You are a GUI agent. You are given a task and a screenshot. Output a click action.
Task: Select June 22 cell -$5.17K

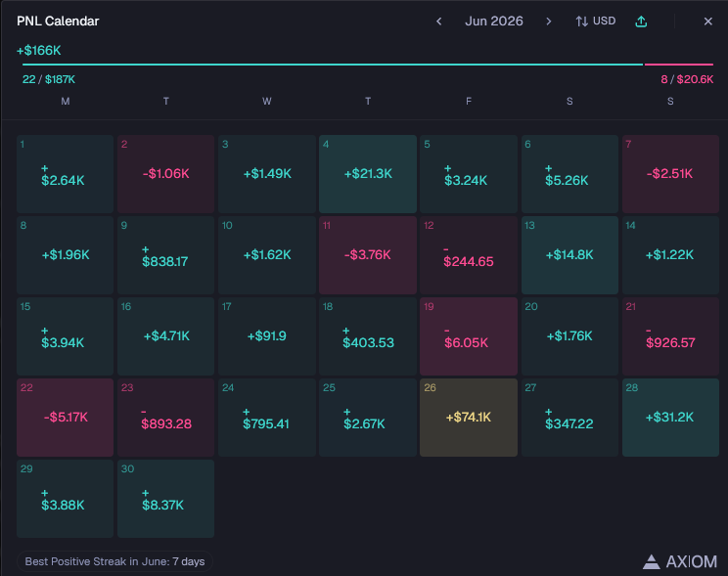point(65,418)
